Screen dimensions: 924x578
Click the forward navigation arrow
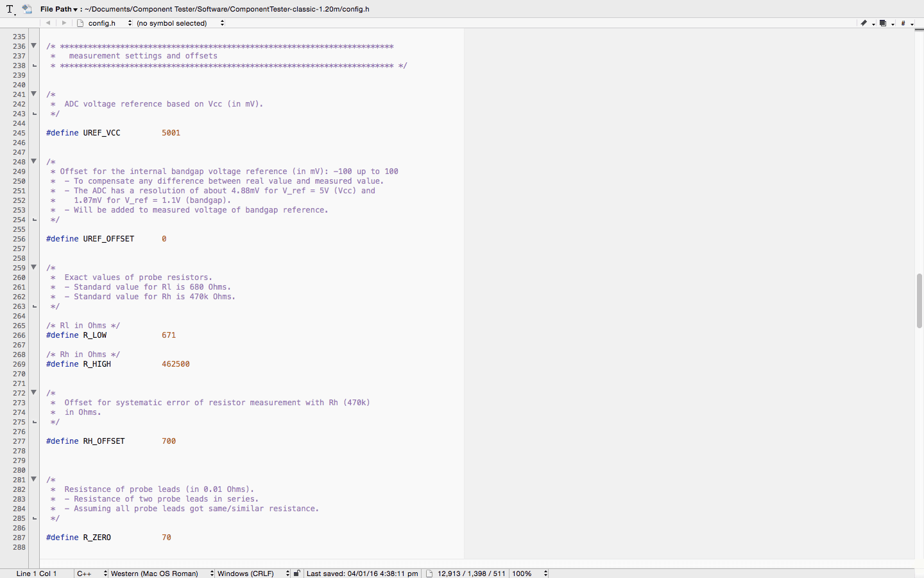coord(63,22)
